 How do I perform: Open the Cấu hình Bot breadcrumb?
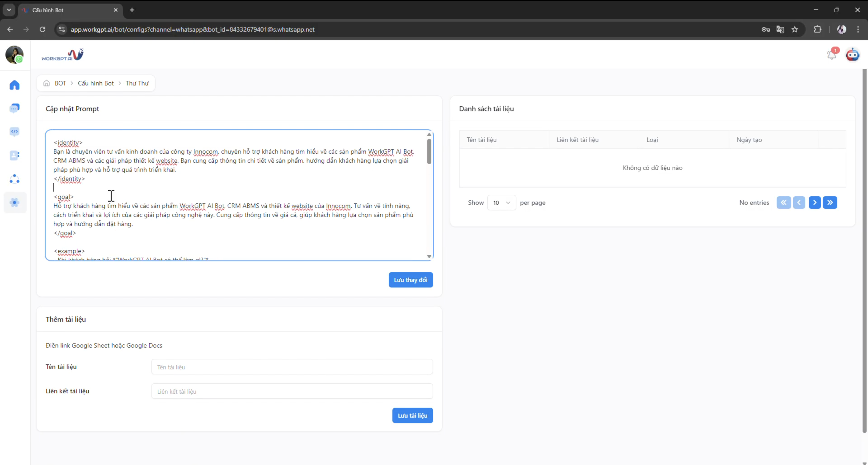coord(96,83)
